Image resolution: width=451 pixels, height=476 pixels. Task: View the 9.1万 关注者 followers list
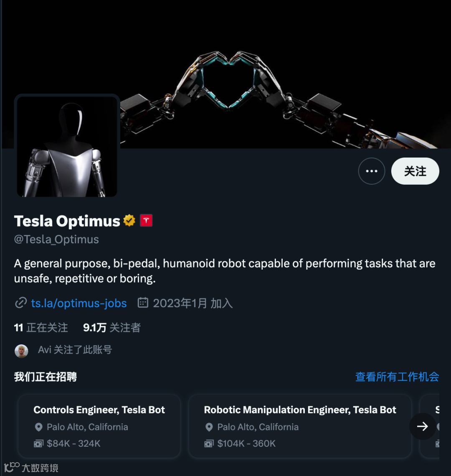point(112,328)
